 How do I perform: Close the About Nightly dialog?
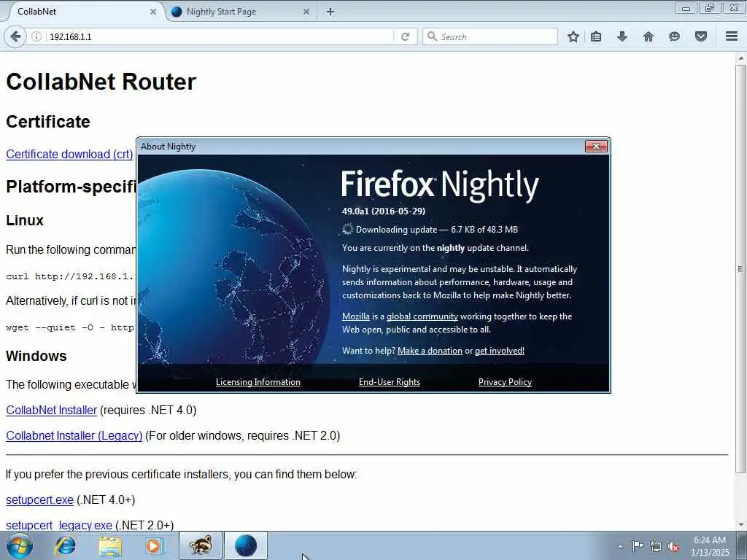click(596, 146)
